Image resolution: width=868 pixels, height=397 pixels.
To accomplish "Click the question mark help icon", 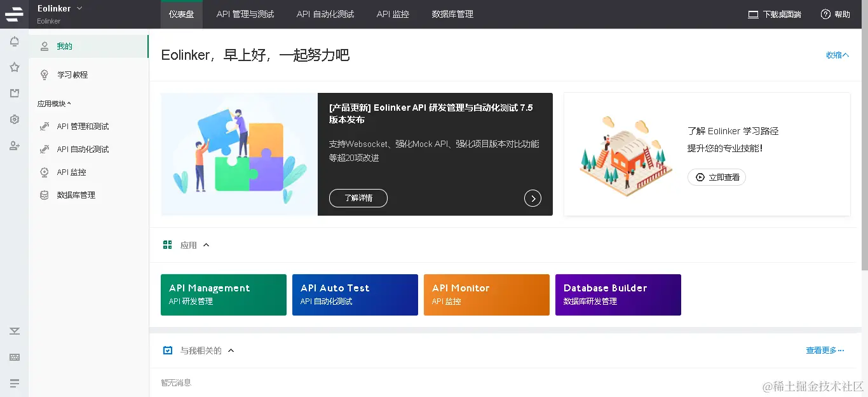I will [825, 14].
